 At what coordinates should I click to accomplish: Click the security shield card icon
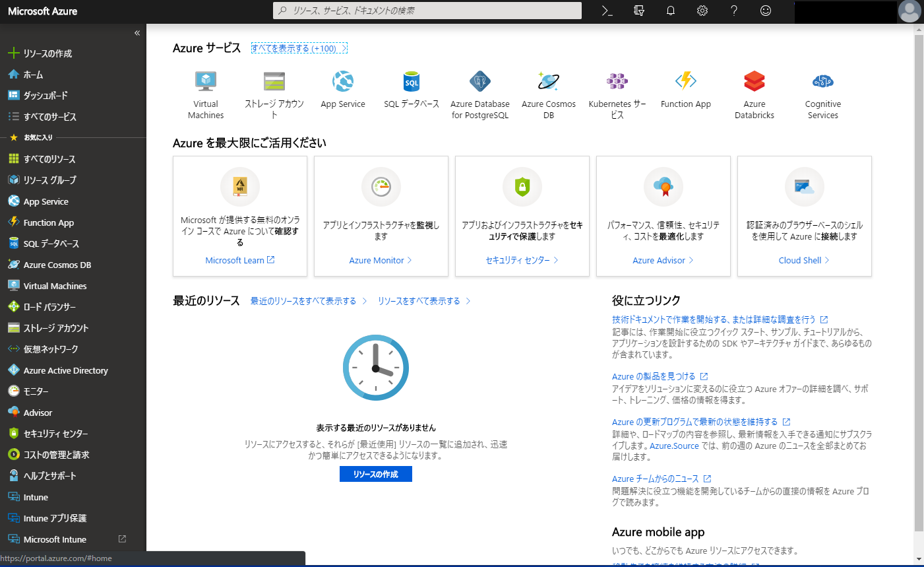(x=522, y=187)
